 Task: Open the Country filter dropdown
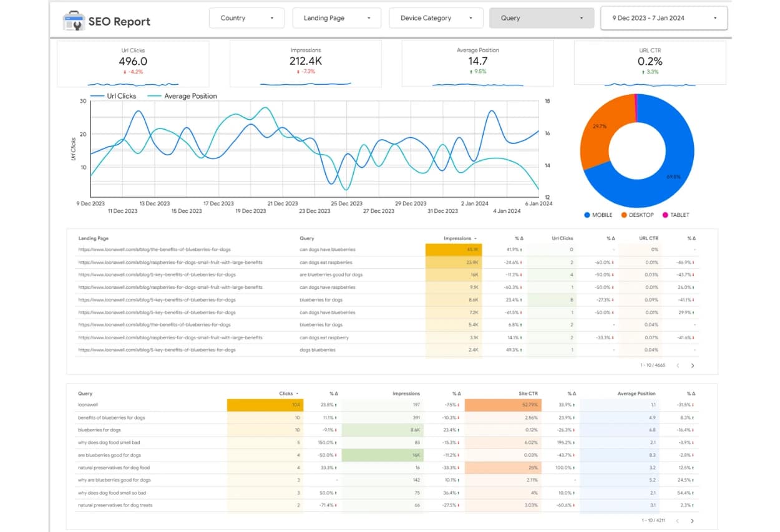(246, 18)
